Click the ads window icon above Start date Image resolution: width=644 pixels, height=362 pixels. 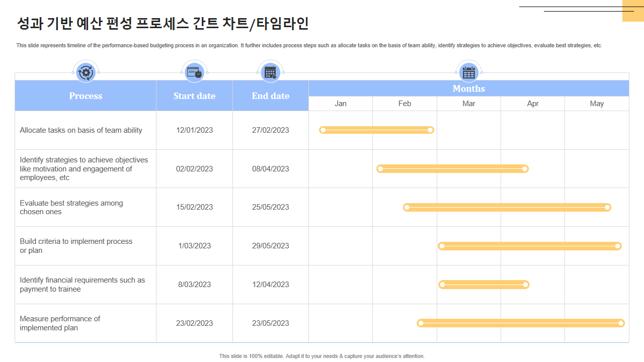(194, 72)
